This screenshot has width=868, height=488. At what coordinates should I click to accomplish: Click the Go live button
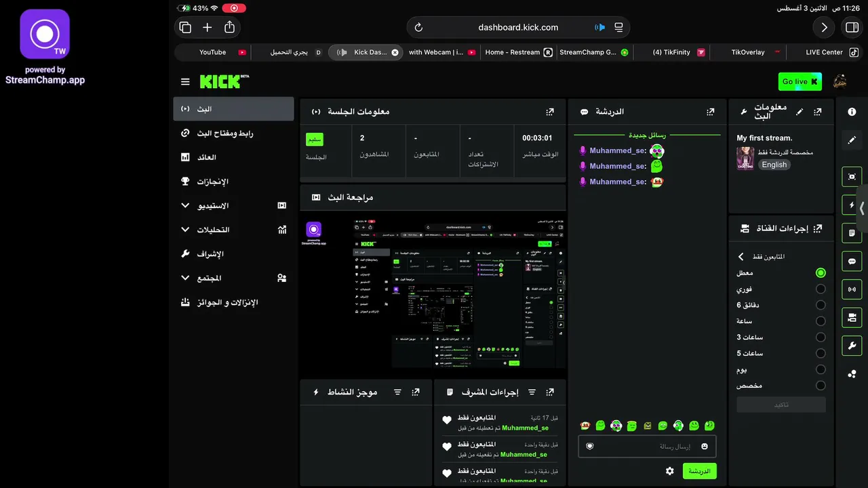point(800,81)
